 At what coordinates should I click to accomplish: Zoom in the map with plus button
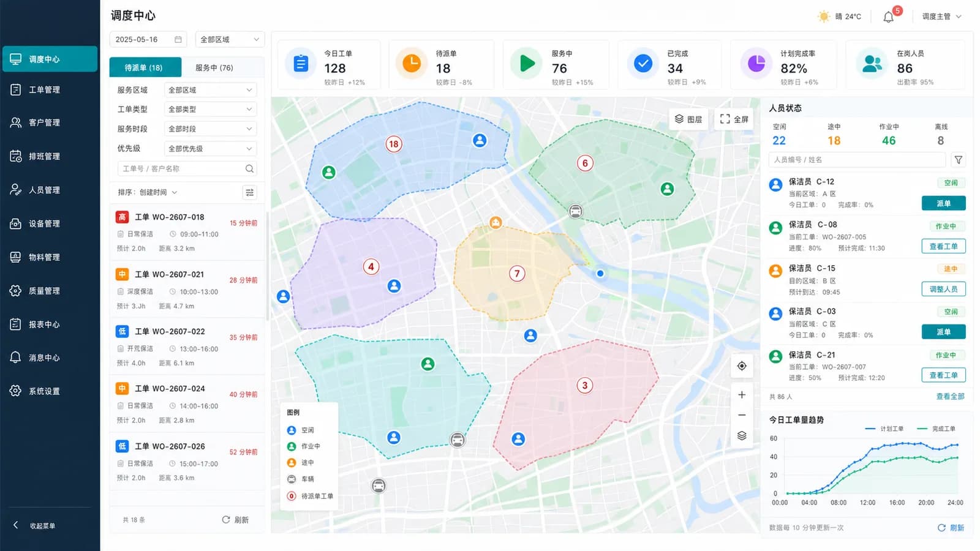[x=742, y=395]
